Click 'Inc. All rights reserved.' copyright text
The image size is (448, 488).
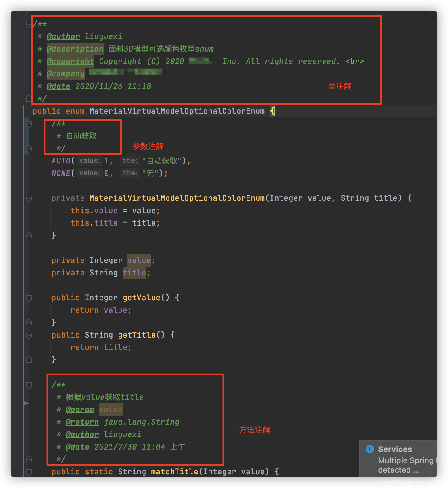click(x=281, y=61)
